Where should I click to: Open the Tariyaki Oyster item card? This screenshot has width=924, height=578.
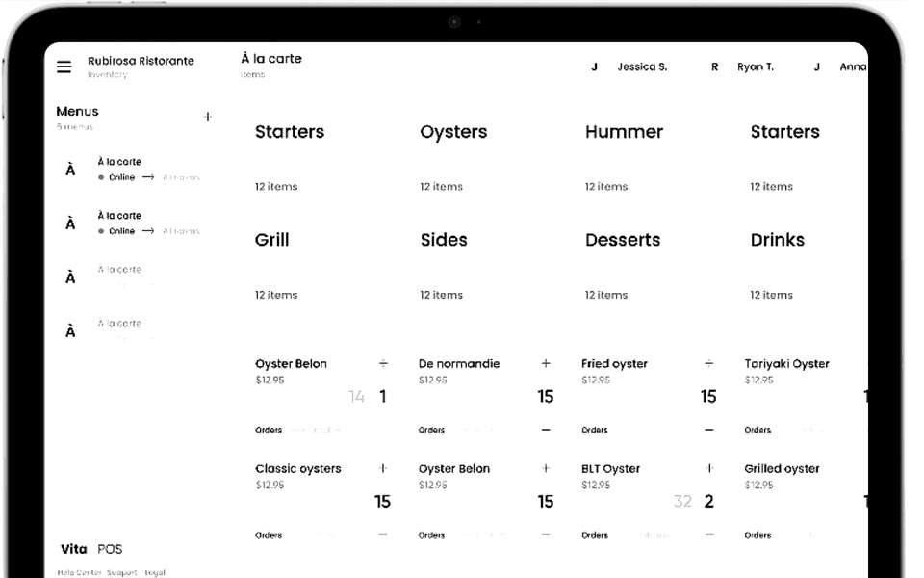pyautogui.click(x=786, y=364)
